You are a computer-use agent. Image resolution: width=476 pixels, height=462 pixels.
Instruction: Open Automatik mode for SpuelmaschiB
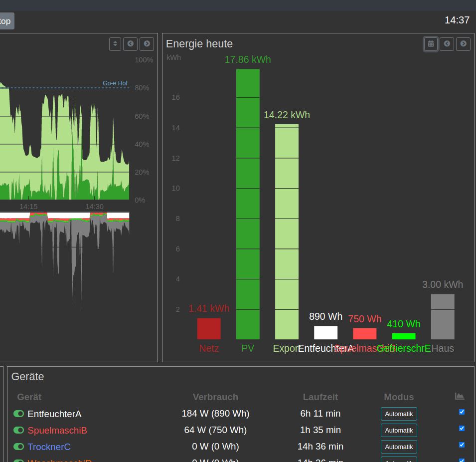coord(399,430)
